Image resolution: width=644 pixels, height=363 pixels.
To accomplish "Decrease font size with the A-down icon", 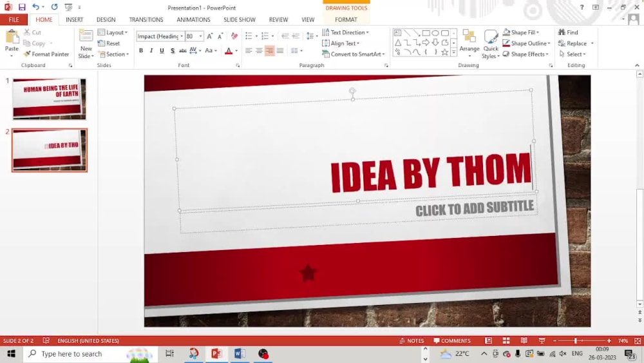I will point(220,36).
